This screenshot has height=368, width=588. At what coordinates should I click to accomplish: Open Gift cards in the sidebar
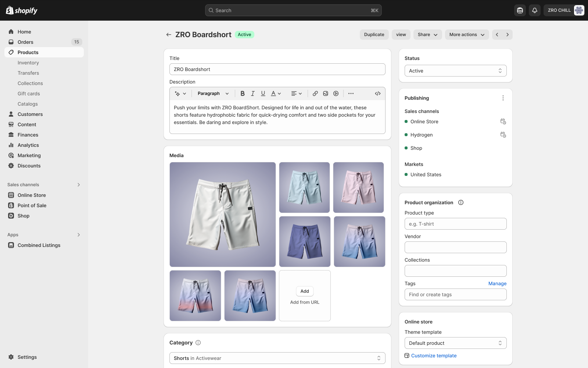[44, 93]
